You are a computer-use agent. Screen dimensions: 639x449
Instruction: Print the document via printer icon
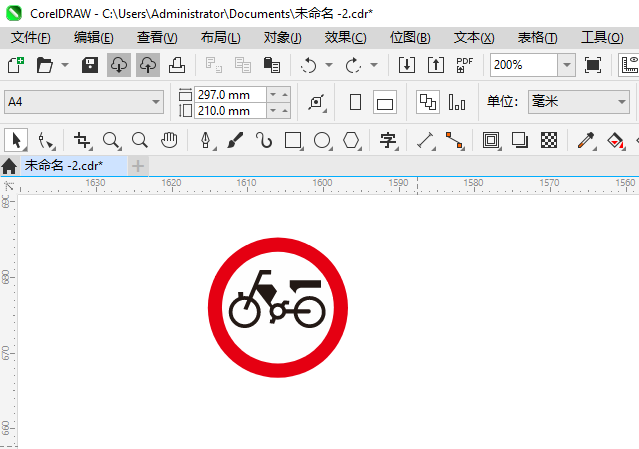point(177,65)
